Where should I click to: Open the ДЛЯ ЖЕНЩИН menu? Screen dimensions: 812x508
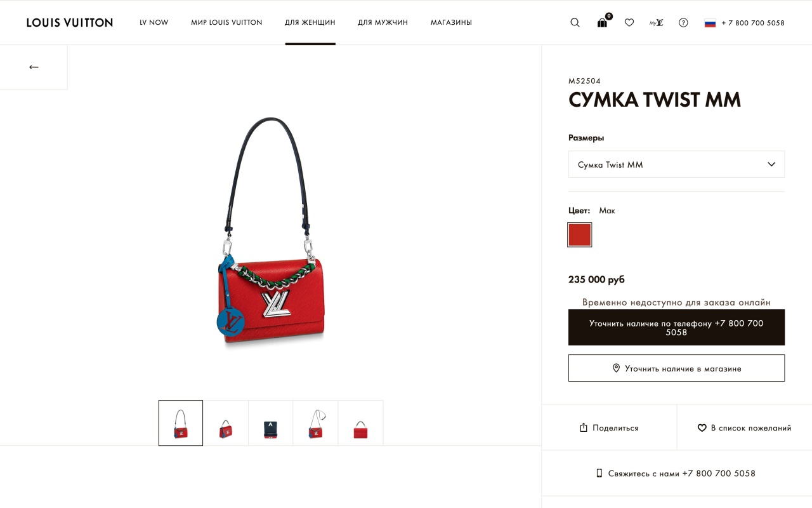point(310,23)
